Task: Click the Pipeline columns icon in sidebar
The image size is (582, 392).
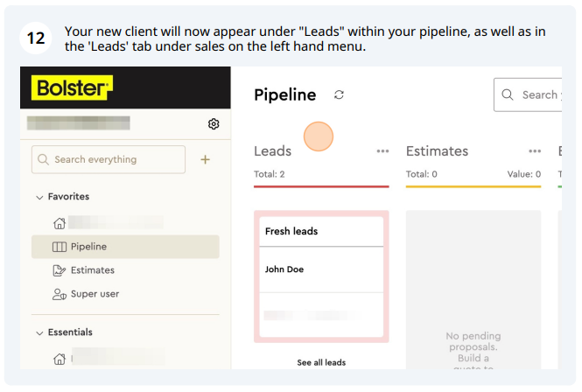Action: tap(60, 247)
